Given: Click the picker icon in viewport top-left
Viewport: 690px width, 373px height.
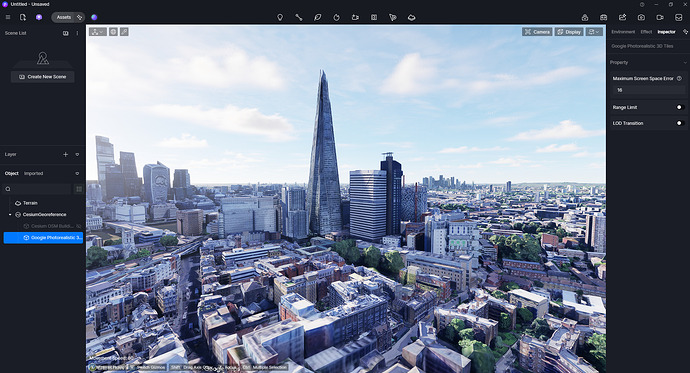Looking at the screenshot, I should pyautogui.click(x=125, y=32).
